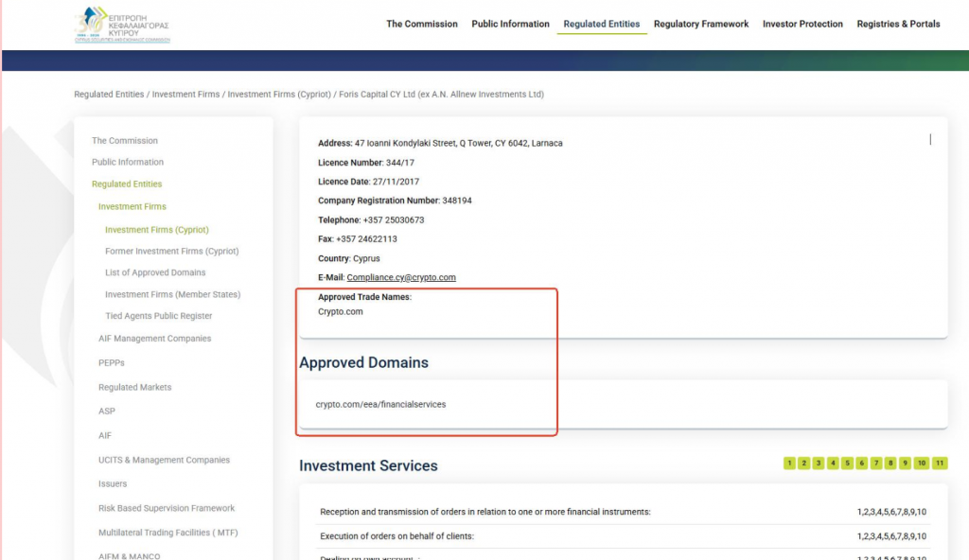The image size is (969, 560).
Task: Click the address line with Larnaca
Action: point(440,144)
